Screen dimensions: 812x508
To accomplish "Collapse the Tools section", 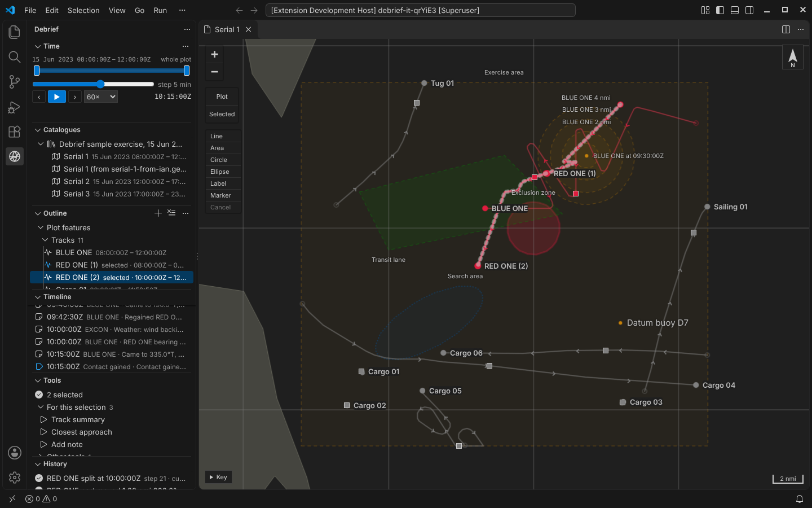I will (x=38, y=380).
